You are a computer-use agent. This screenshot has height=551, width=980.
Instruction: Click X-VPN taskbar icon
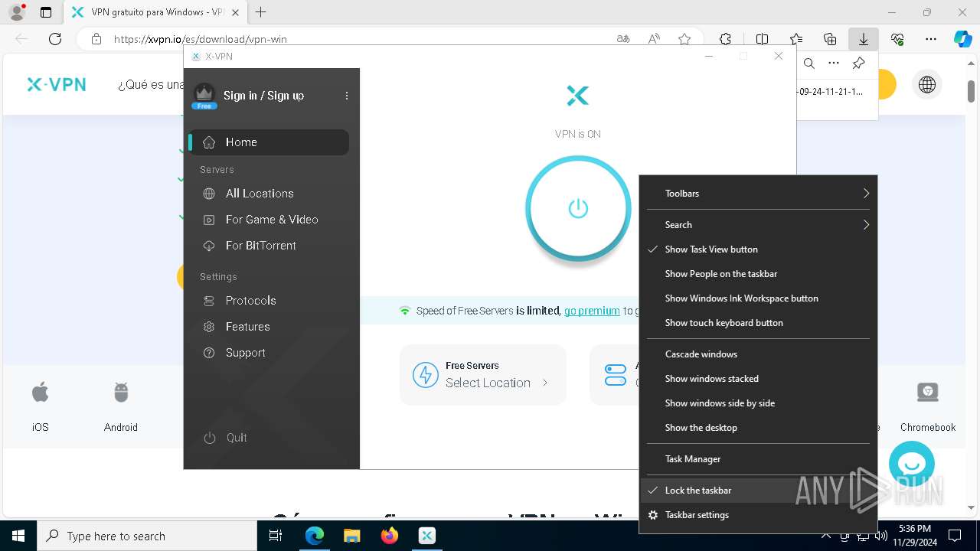(427, 536)
